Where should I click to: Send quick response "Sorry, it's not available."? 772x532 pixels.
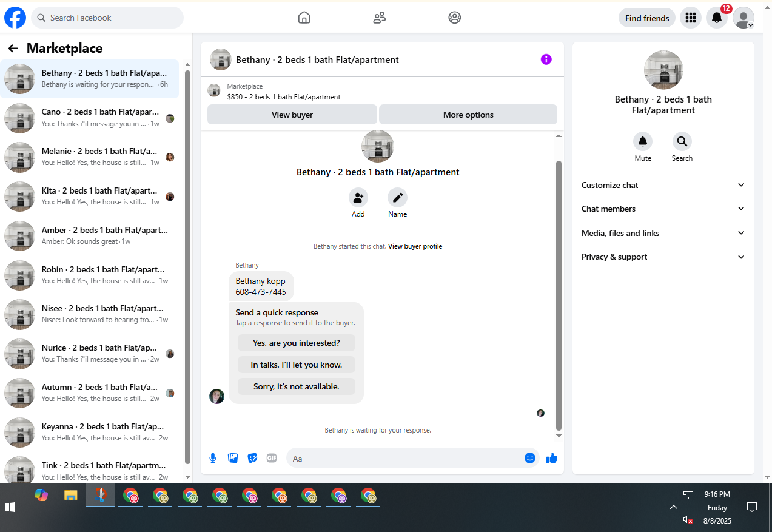[297, 386]
